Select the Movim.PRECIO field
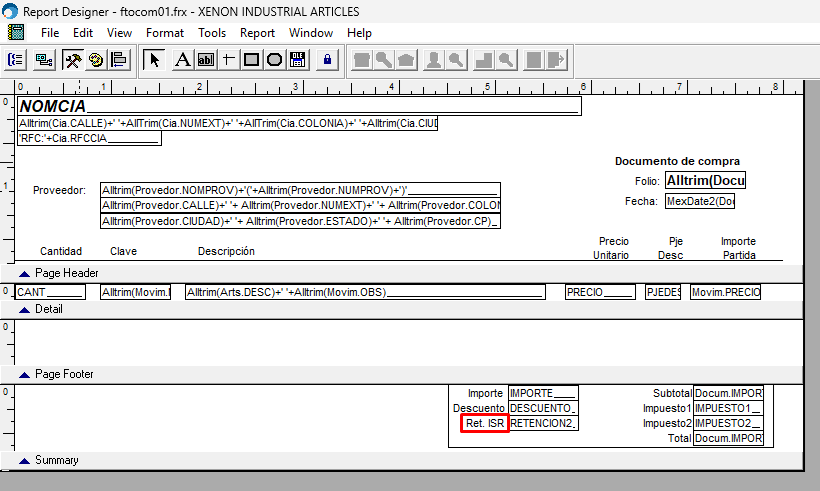Image resolution: width=820 pixels, height=491 pixels. point(725,292)
